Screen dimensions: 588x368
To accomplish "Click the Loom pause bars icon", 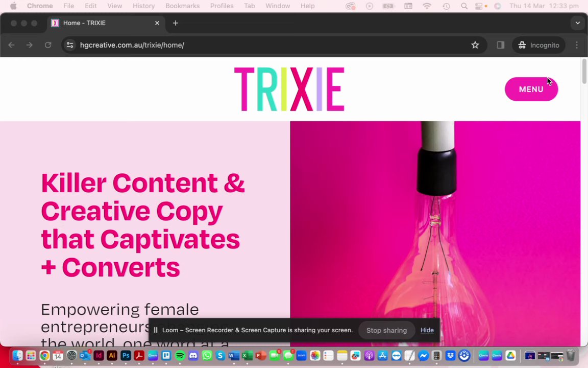I will pos(155,330).
